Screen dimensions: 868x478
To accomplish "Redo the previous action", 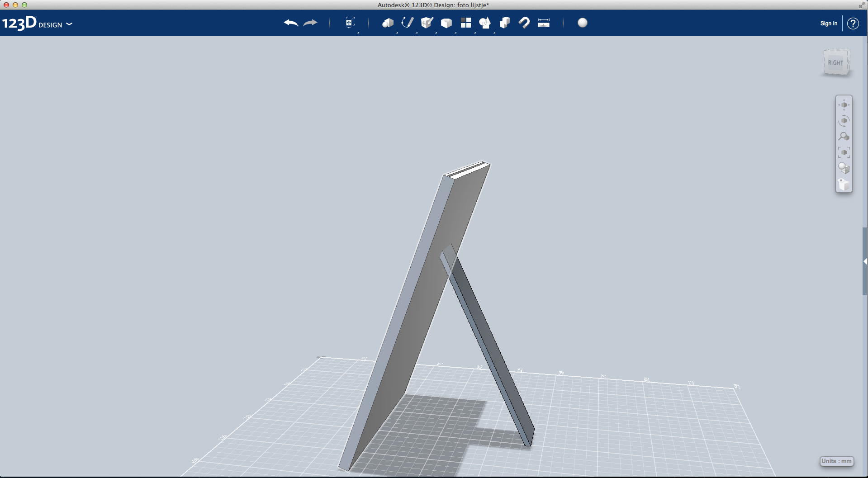I will (311, 23).
